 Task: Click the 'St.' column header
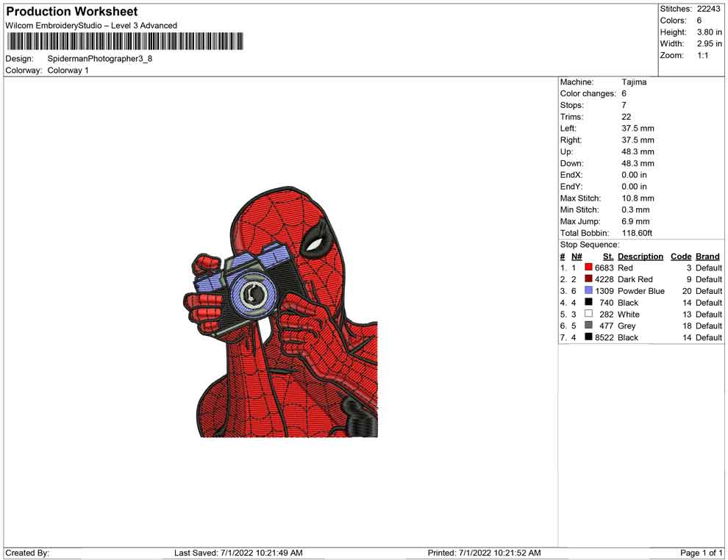pyautogui.click(x=608, y=256)
